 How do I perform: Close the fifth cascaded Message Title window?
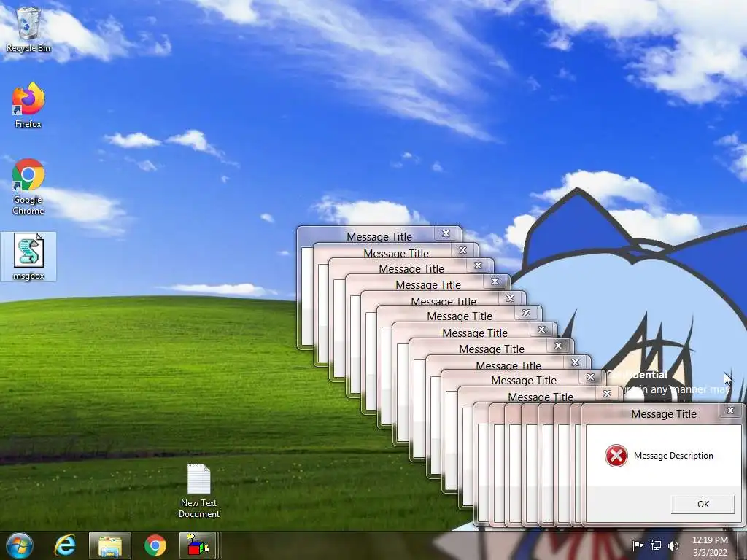510,298
